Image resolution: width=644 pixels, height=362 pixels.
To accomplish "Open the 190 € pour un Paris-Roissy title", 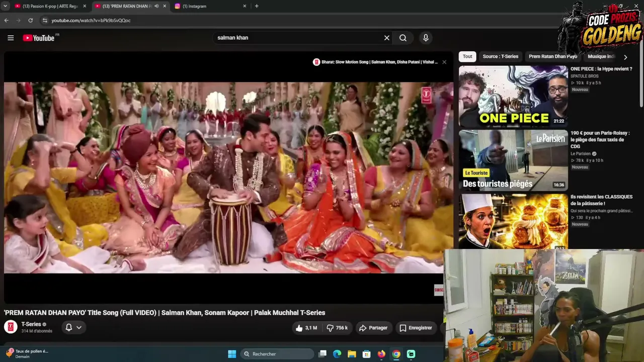I will (600, 140).
